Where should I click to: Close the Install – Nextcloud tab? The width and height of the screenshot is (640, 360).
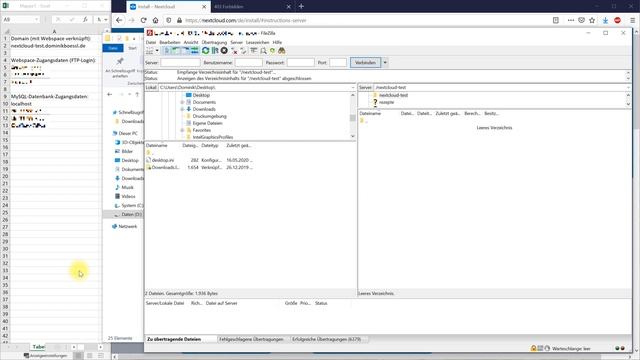click(204, 7)
